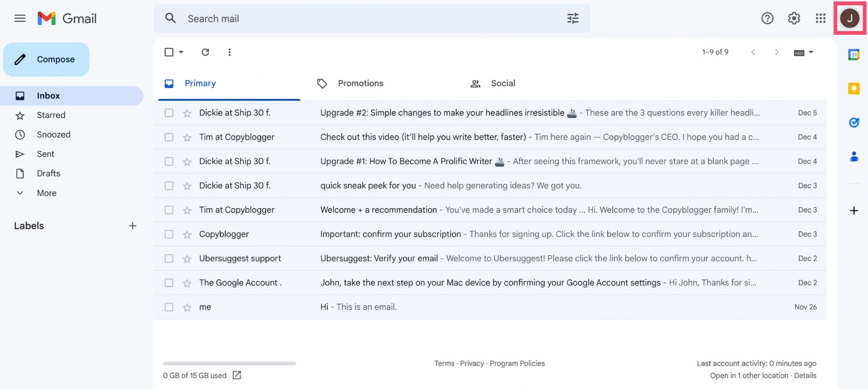
Task: Open Google Calendar side panel icon
Action: [854, 55]
